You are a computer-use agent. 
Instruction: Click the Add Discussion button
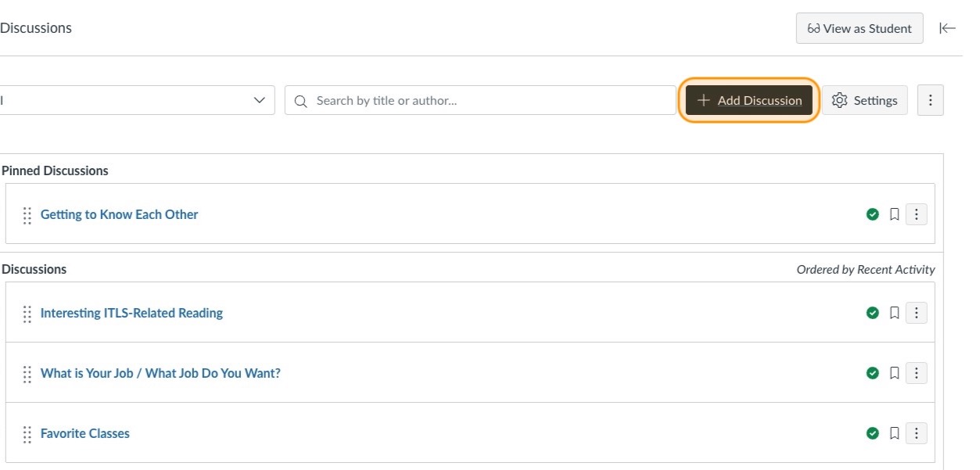click(x=748, y=100)
